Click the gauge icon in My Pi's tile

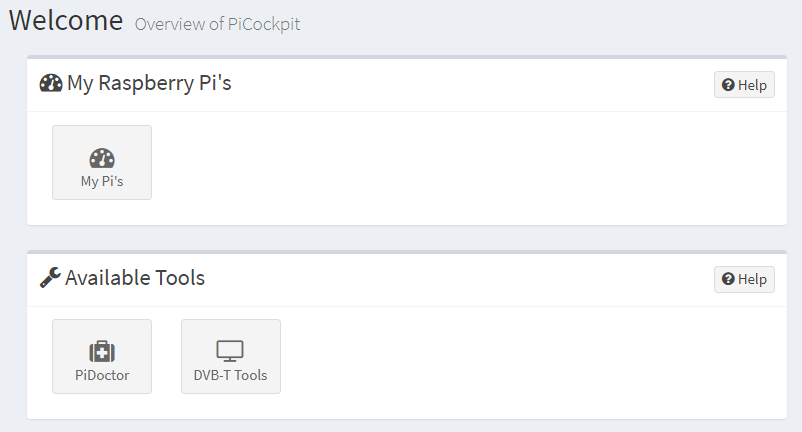[x=102, y=158]
